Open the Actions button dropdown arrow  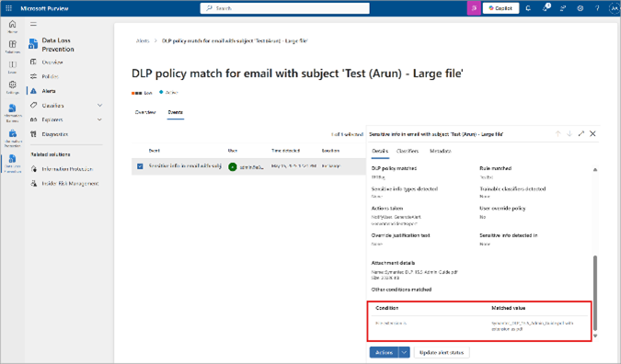(404, 352)
